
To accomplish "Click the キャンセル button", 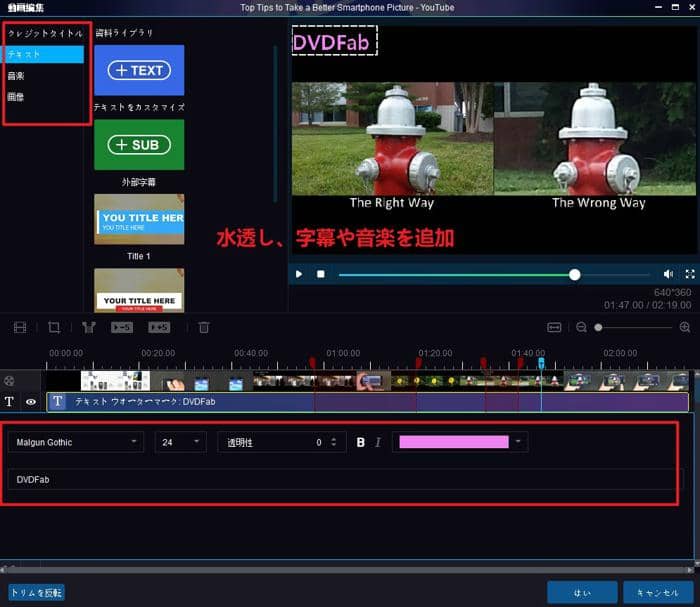I will [x=658, y=592].
